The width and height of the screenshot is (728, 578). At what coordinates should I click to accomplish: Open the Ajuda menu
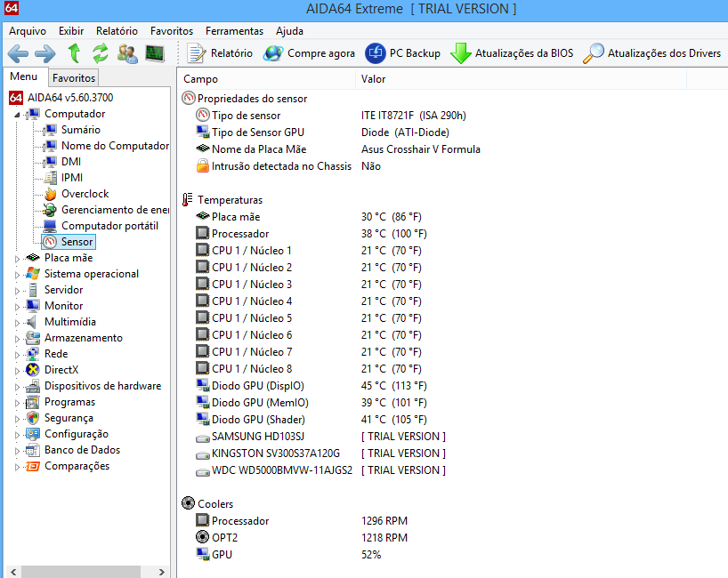[290, 31]
